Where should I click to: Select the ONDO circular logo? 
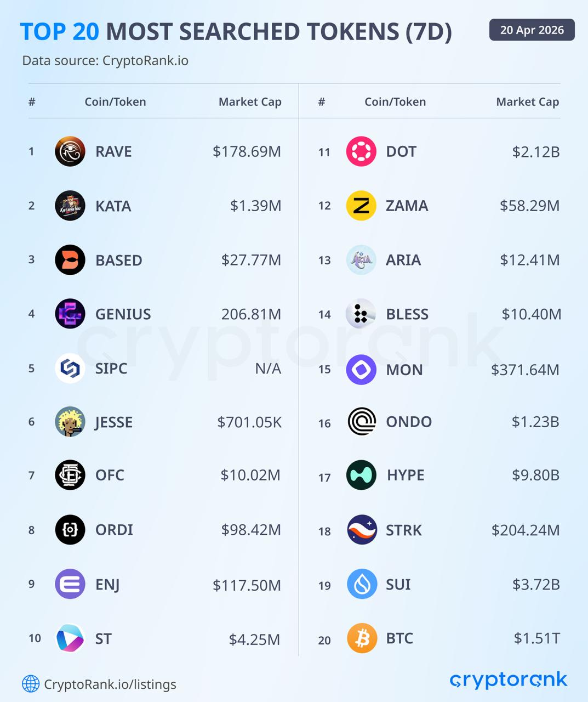[x=362, y=422]
